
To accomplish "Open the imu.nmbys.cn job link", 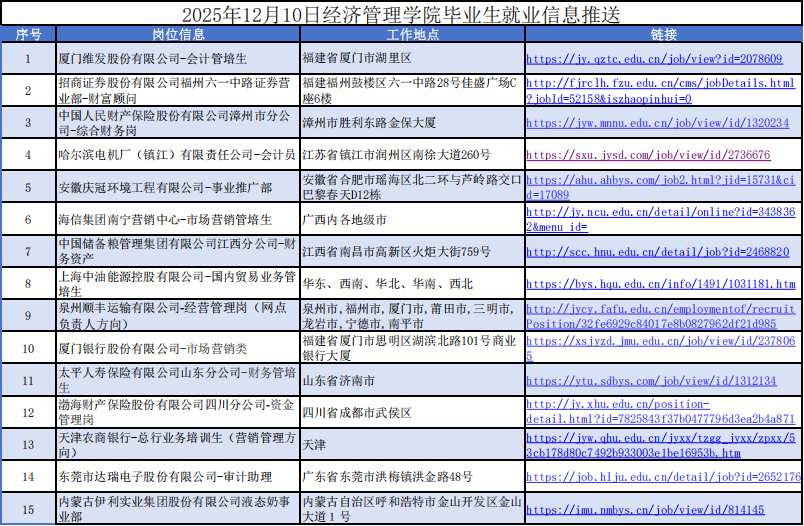I will [645, 510].
